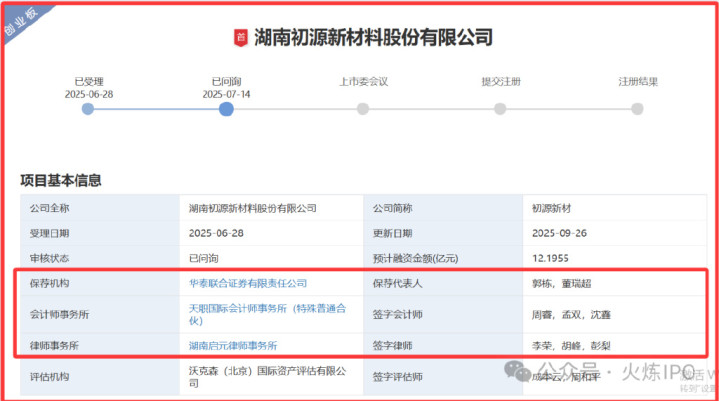719x401 pixels.
Task: Click the 更新日期 label cell
Action: [x=443, y=233]
